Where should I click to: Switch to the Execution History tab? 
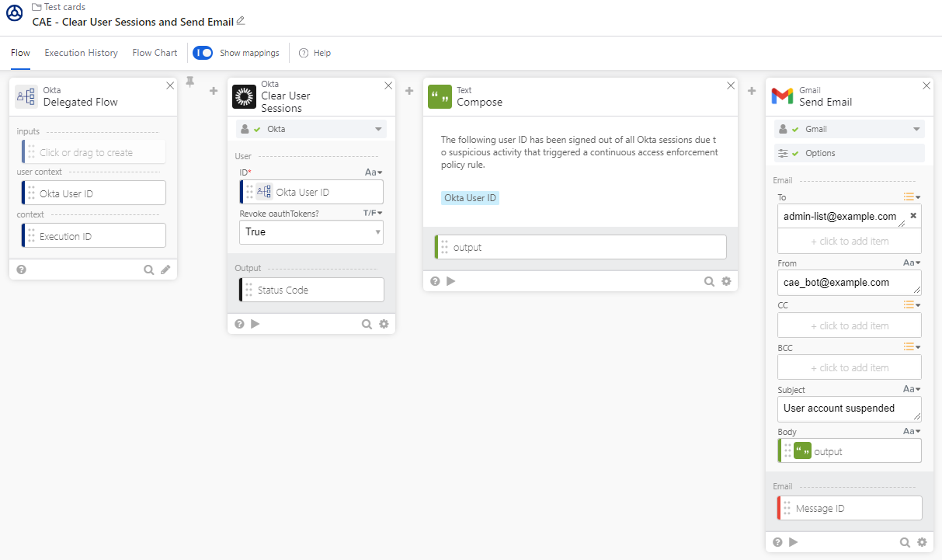[x=81, y=53]
